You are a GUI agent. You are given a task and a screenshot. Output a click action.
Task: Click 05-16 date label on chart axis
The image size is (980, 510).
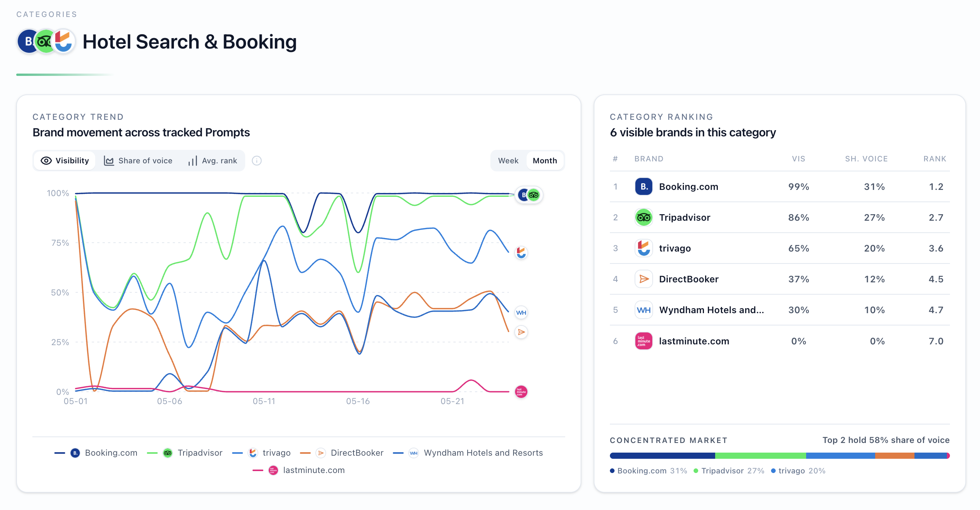pos(358,401)
